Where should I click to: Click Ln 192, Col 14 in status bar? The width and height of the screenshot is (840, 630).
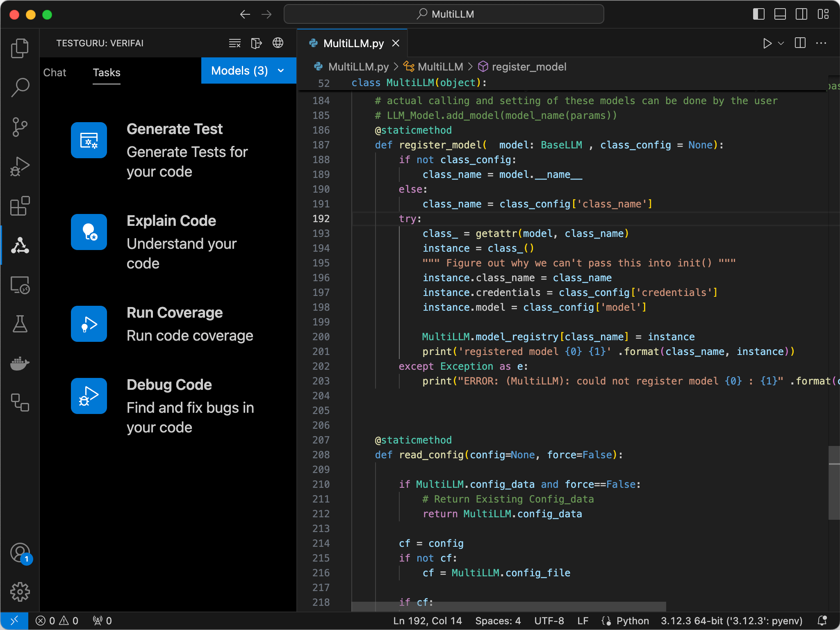click(x=428, y=621)
